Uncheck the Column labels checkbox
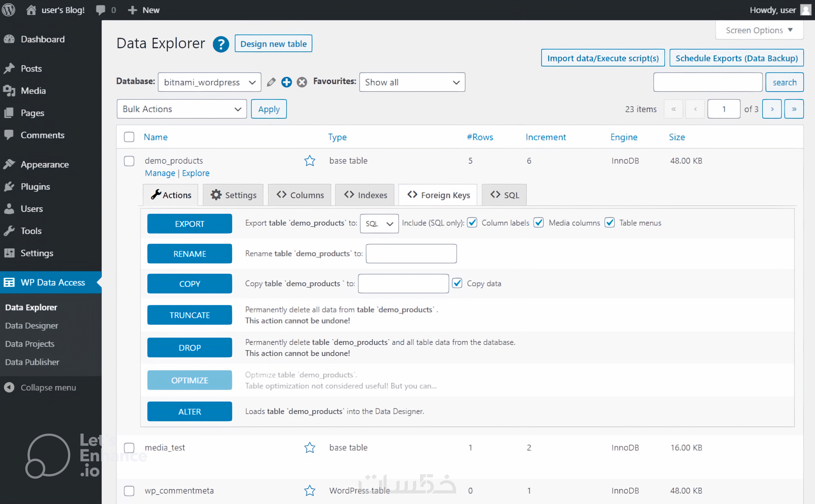The width and height of the screenshot is (815, 504). [x=472, y=223]
